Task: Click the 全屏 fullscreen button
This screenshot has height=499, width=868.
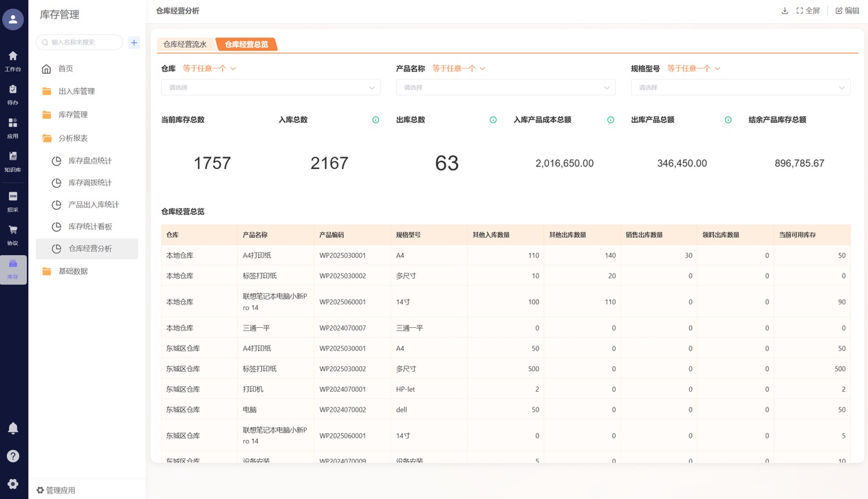Action: (808, 11)
